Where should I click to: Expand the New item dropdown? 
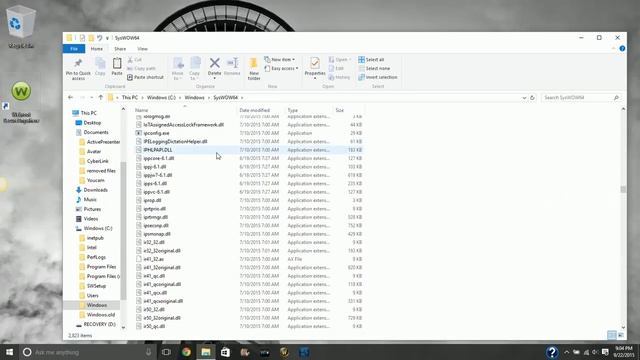[x=280, y=60]
